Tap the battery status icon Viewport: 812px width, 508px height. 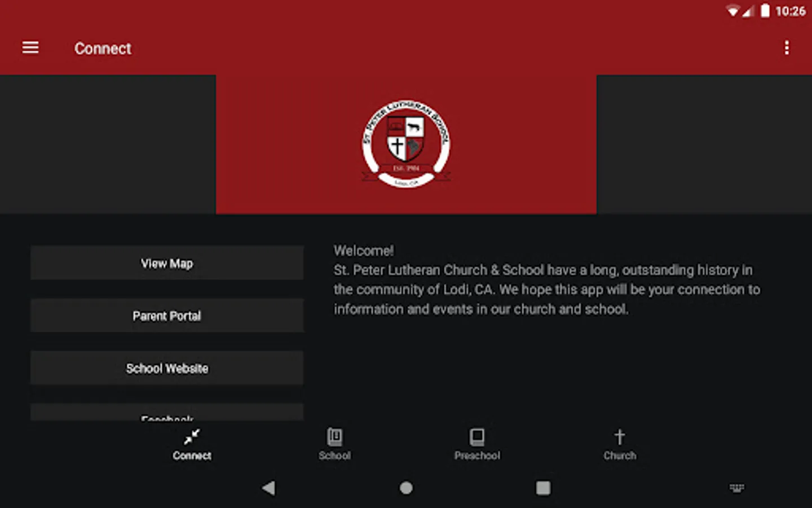click(x=765, y=11)
